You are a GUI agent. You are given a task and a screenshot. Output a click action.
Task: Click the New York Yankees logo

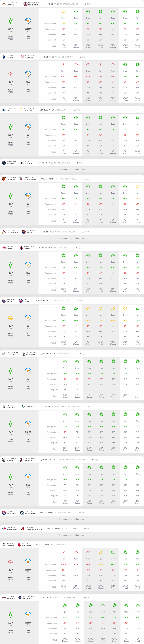click(22, 57)
